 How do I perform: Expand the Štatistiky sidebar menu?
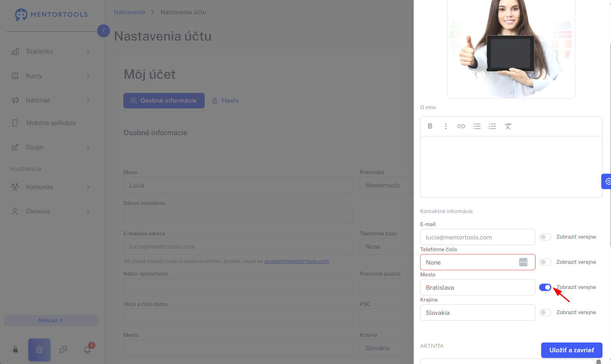pyautogui.click(x=51, y=52)
